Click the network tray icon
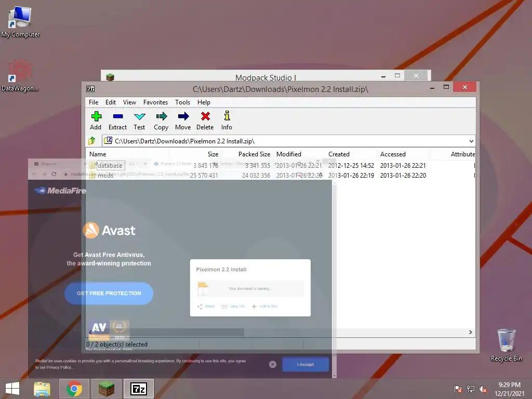The image size is (532, 399). tap(471, 389)
